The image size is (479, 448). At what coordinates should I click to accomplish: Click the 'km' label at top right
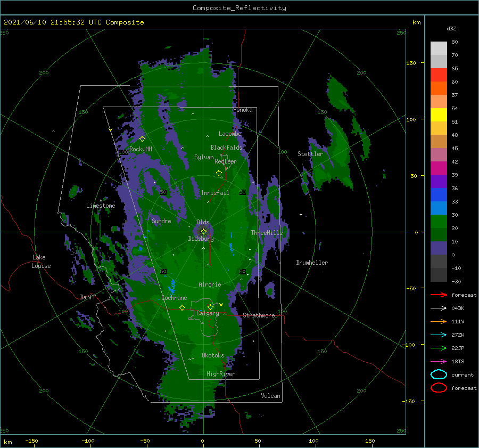416,22
